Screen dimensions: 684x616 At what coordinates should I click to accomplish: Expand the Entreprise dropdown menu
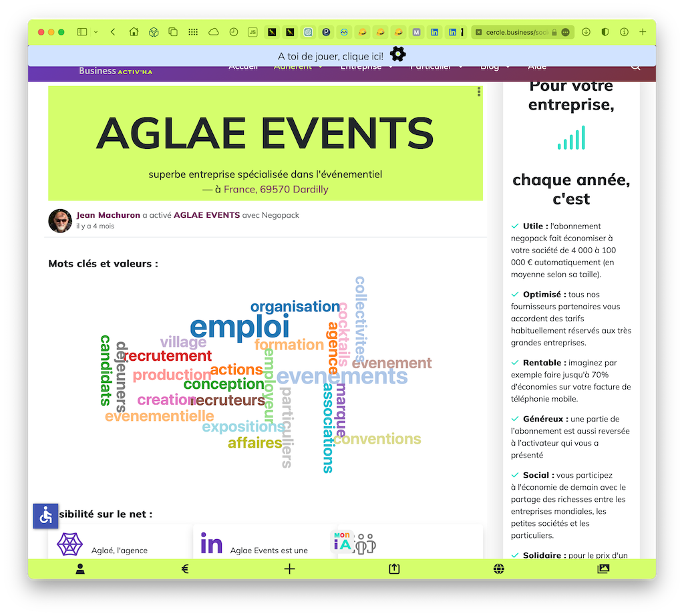367,67
